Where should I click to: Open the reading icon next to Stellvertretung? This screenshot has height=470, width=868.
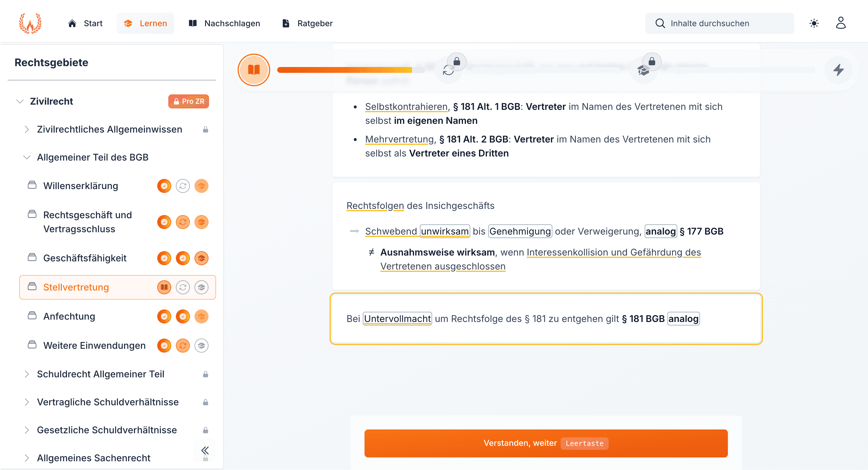coord(164,287)
